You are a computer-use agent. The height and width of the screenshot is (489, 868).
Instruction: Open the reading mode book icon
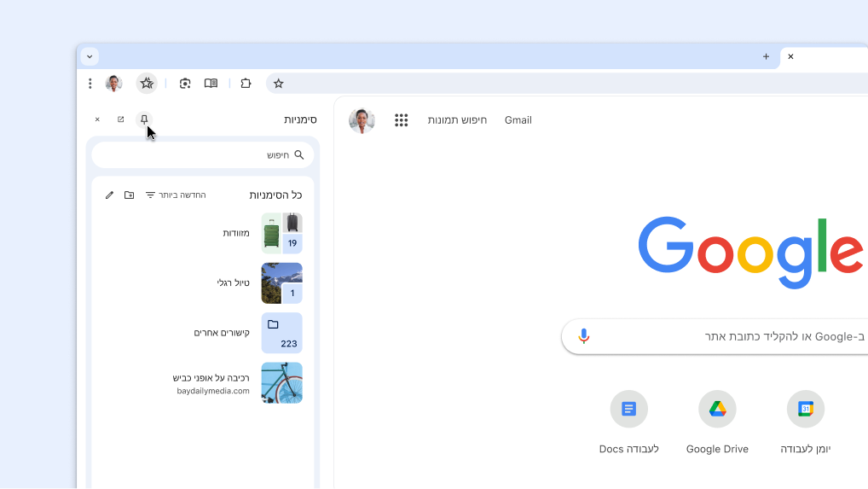(x=211, y=84)
